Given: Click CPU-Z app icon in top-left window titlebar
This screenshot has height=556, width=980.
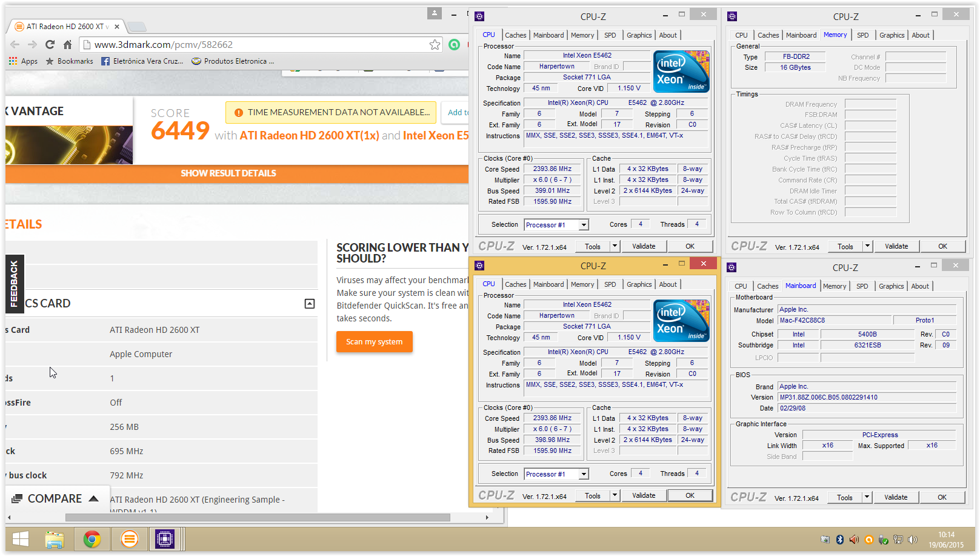Looking at the screenshot, I should pos(479,16).
